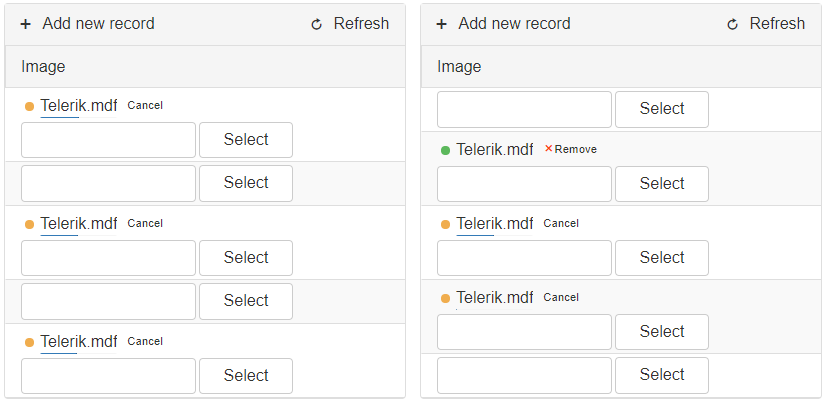827x402 pixels.
Task: Cancel the third Telerik.mdf upload in left grid
Action: pos(145,341)
